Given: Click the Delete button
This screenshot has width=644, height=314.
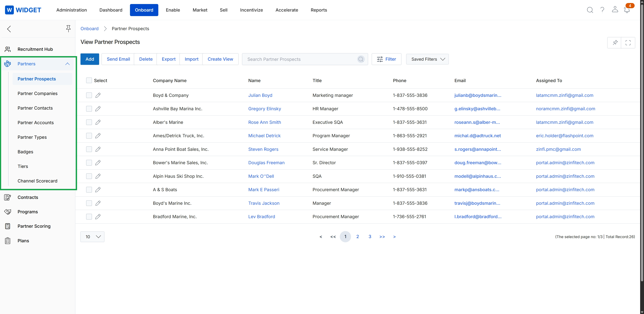Looking at the screenshot, I should (x=146, y=59).
